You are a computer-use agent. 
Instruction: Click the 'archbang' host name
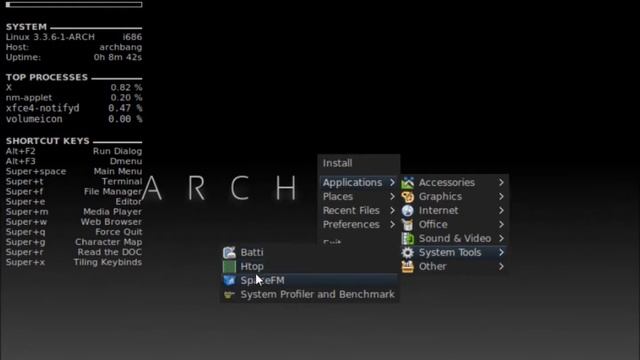121,47
